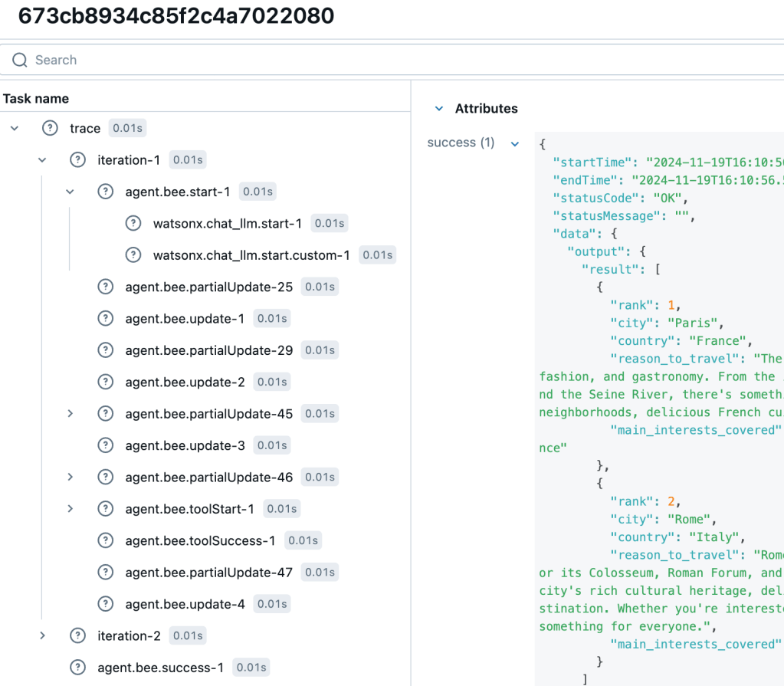Collapse the trace root node
The width and height of the screenshot is (784, 686).
15,128
